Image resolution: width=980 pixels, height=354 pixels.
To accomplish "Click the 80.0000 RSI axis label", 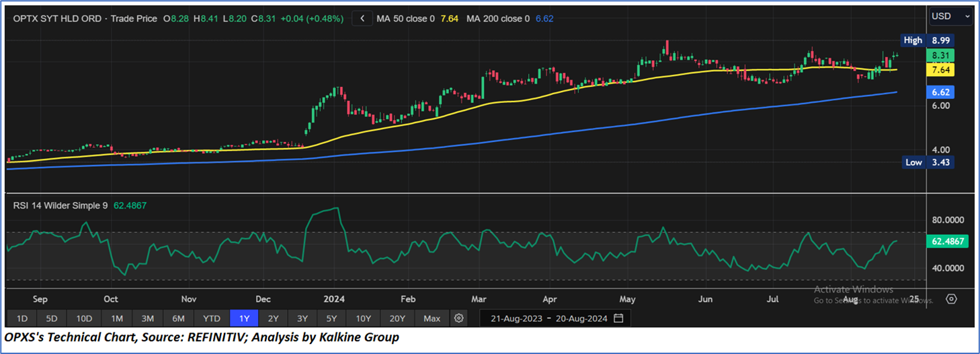I will [948, 220].
